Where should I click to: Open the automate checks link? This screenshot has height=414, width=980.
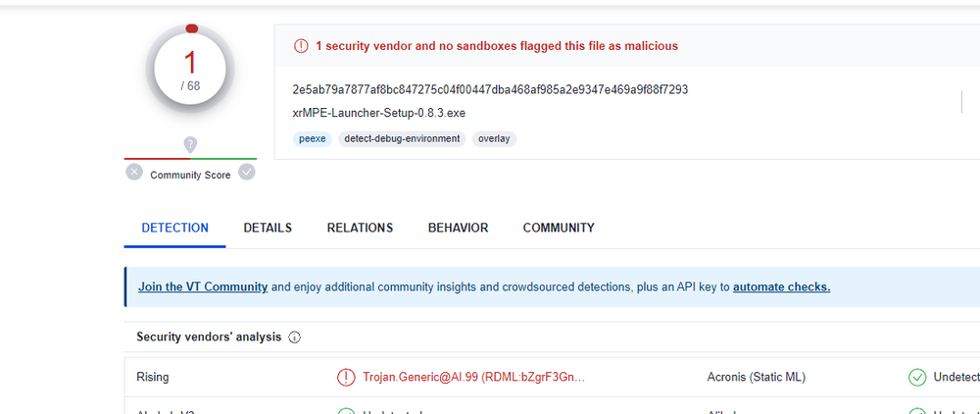[781, 286]
